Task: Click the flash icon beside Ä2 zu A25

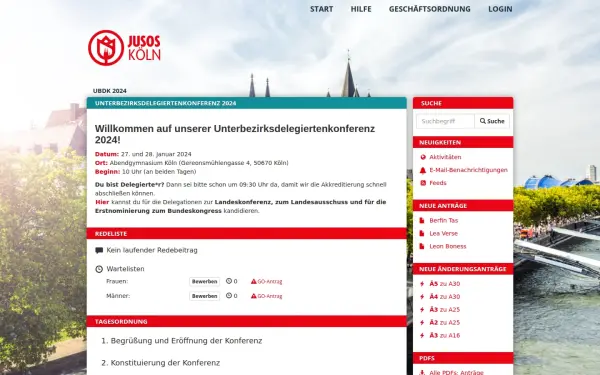Action: click(x=422, y=323)
